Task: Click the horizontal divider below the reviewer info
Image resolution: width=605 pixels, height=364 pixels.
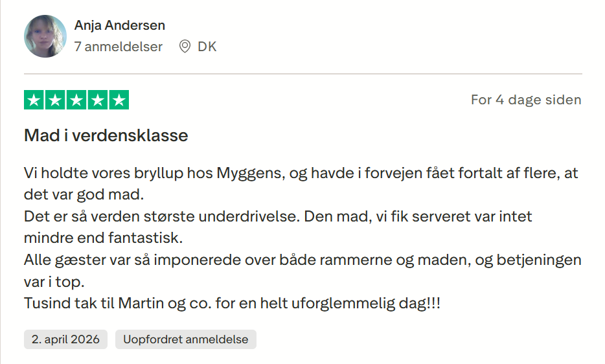Action: click(302, 74)
